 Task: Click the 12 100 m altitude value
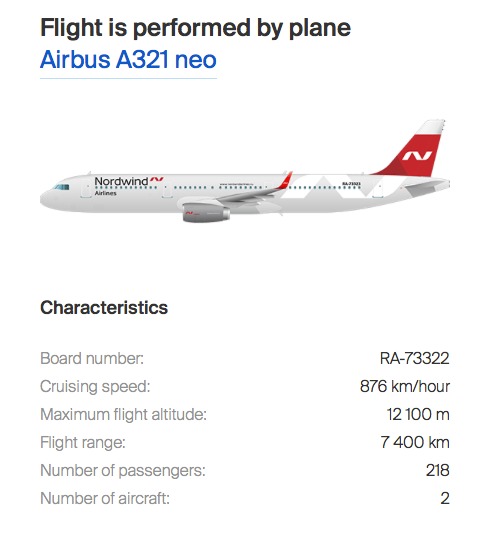418,414
